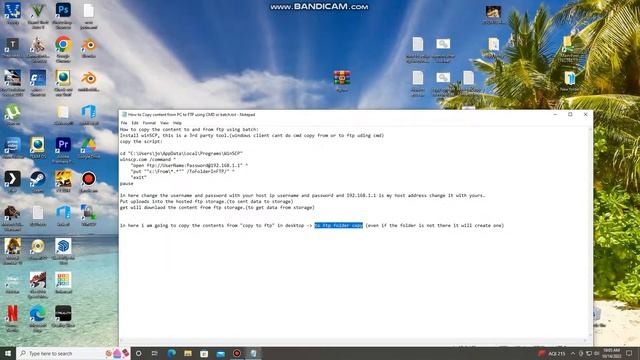This screenshot has height=360, width=640.
Task: Open Adobe Premiere Pro desktop shortcut
Action: (x=63, y=150)
